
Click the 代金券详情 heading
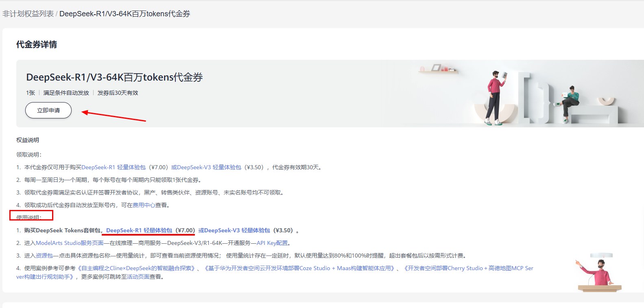point(37,45)
